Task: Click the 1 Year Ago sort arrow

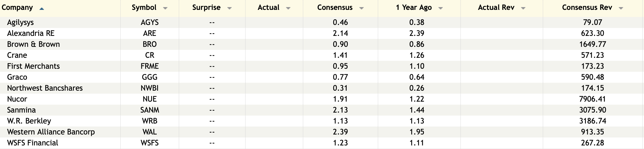Action: tap(440, 8)
